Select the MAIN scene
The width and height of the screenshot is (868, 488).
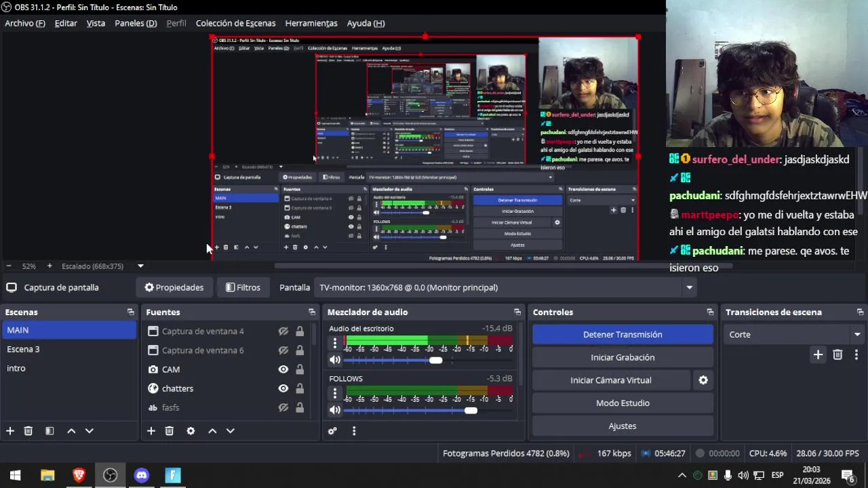tap(69, 330)
